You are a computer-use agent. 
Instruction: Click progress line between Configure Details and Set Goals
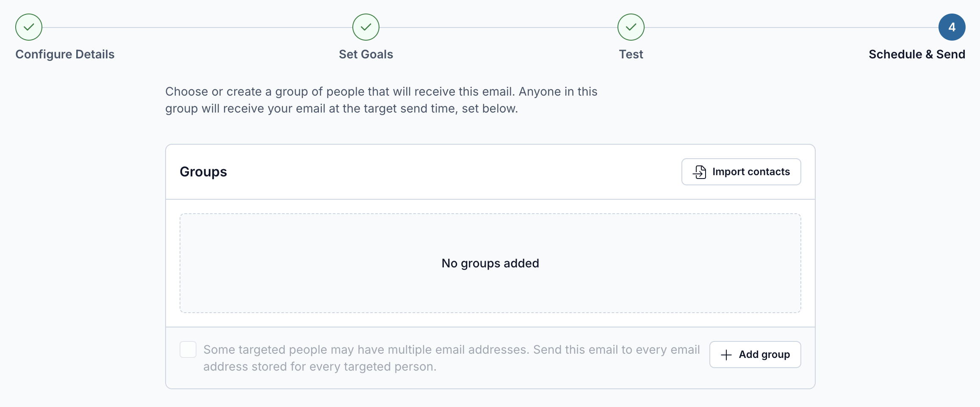(x=197, y=27)
